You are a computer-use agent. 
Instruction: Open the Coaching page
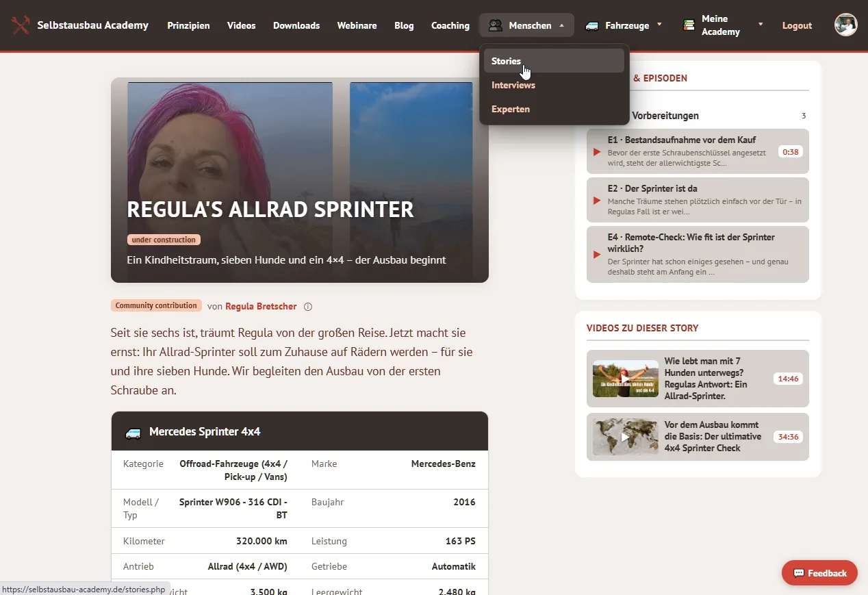(x=450, y=25)
